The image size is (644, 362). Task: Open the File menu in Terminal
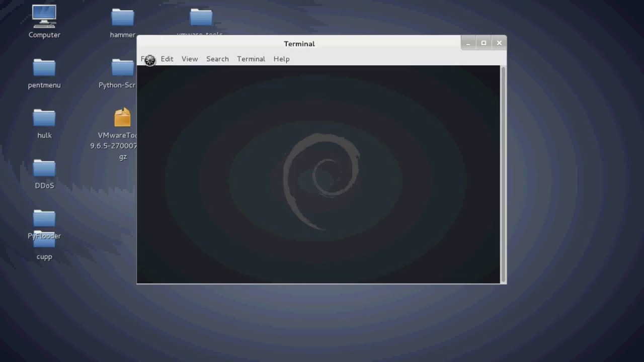point(146,59)
